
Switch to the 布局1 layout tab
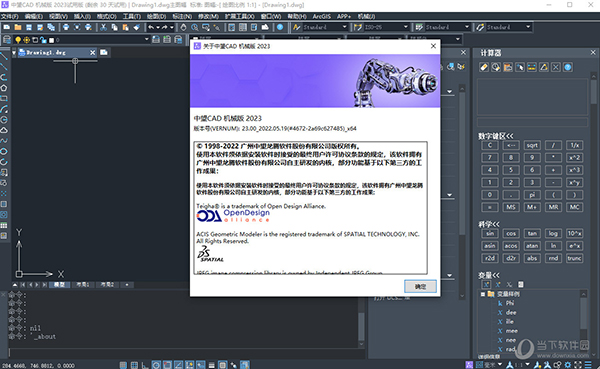(83, 285)
